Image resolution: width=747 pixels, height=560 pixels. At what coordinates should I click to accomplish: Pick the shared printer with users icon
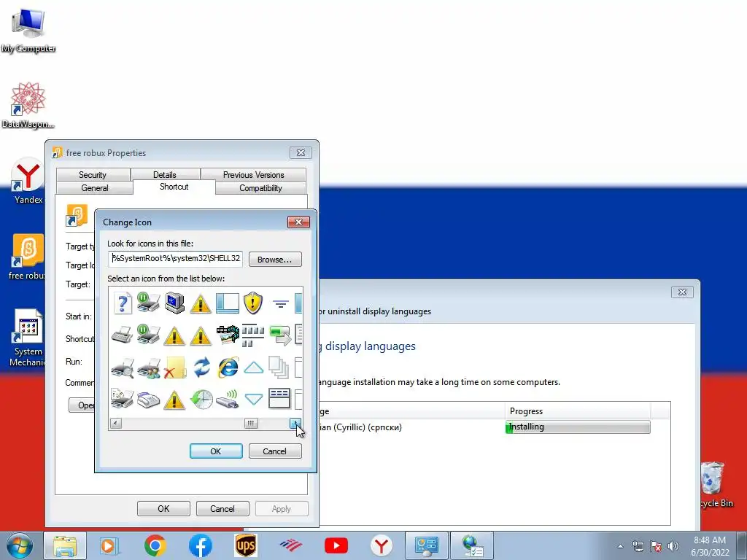[149, 368]
